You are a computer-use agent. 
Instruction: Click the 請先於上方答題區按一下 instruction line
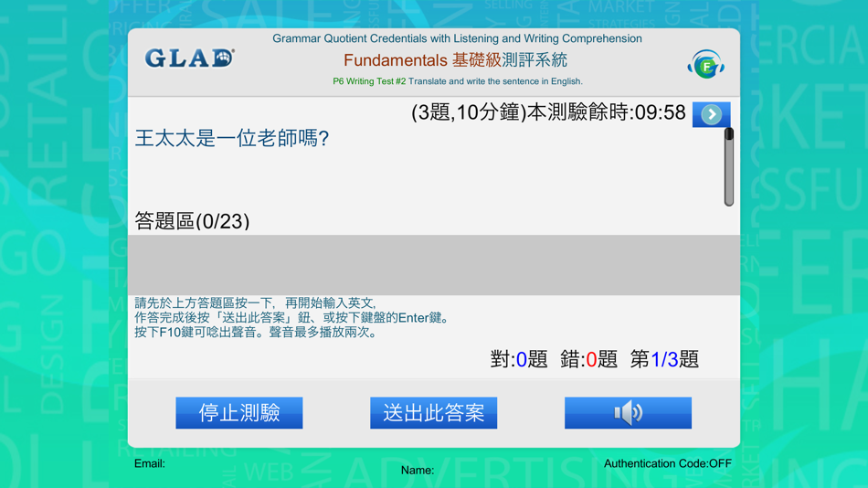[255, 303]
